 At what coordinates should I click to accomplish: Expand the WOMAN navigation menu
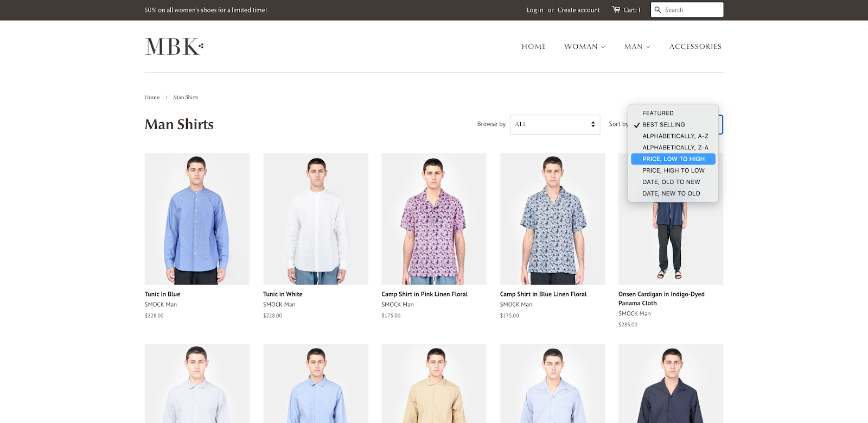(x=585, y=47)
